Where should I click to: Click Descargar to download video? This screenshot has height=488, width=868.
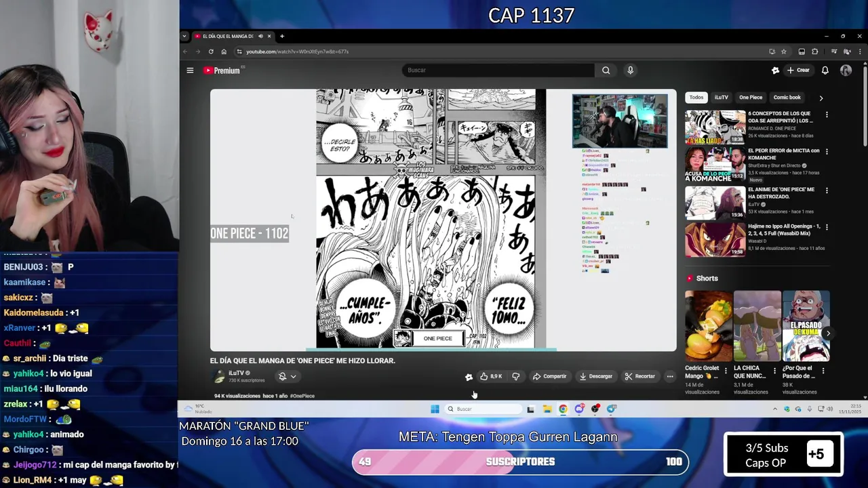pos(595,376)
